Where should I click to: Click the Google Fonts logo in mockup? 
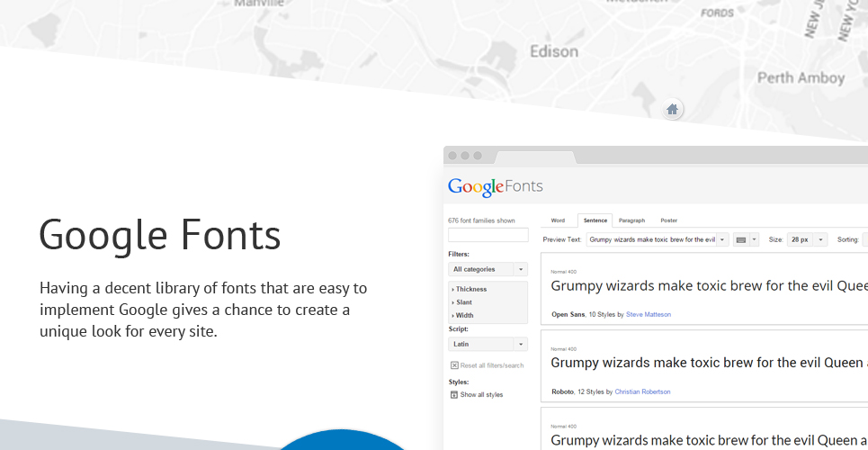(x=495, y=187)
